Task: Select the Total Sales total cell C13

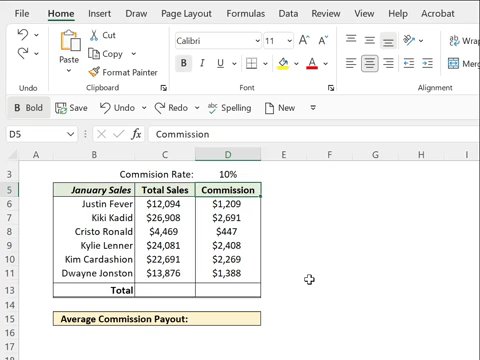Action: (x=165, y=290)
